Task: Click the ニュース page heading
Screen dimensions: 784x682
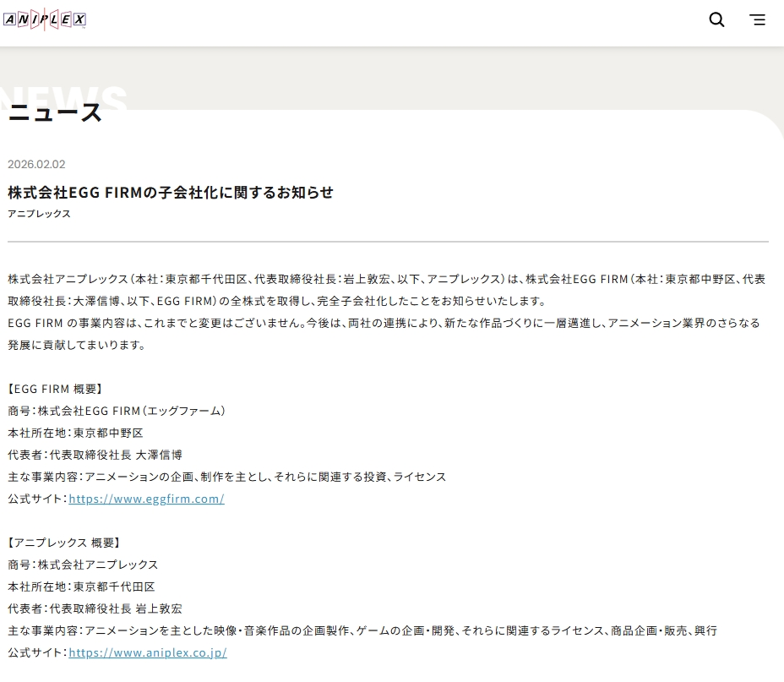Action: (x=56, y=112)
